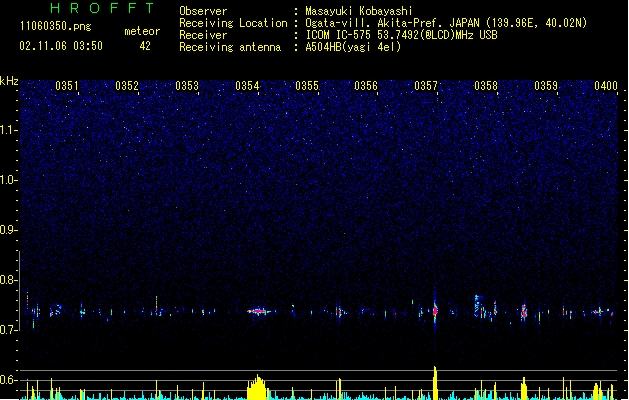Click the 0.6 frequency axis label
Screen dimensions: 629x400
8,380
